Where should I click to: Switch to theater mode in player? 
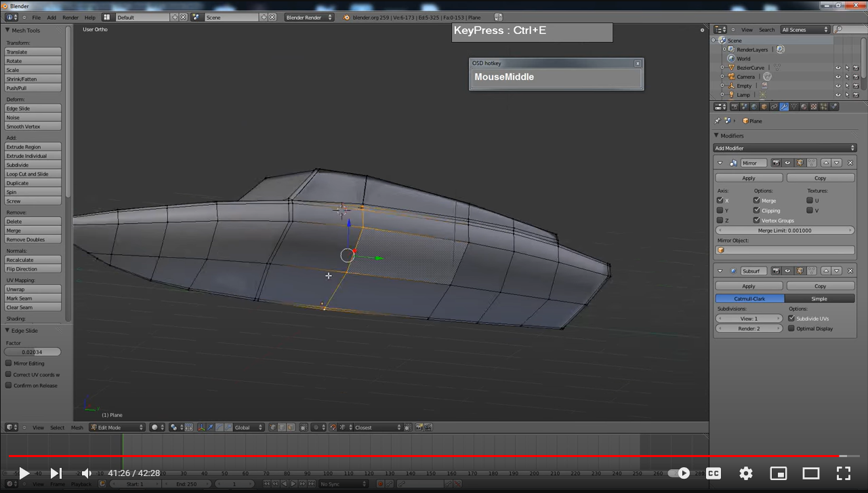point(811,473)
